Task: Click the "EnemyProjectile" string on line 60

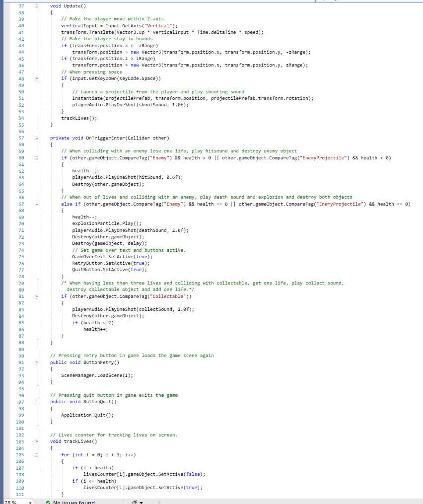Action: (x=325, y=158)
